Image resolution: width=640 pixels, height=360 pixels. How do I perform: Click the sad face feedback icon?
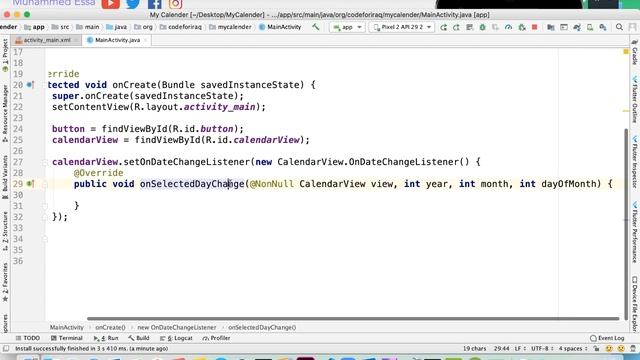(x=621, y=349)
